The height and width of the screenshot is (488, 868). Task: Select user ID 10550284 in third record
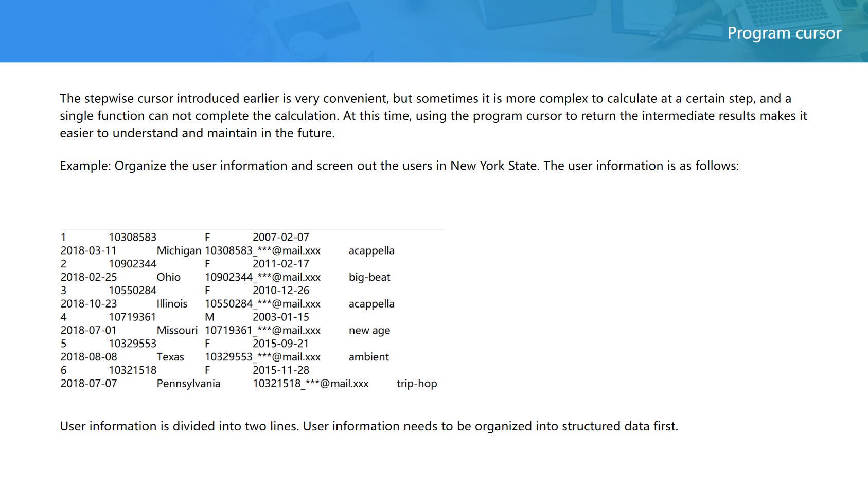pyautogui.click(x=132, y=291)
